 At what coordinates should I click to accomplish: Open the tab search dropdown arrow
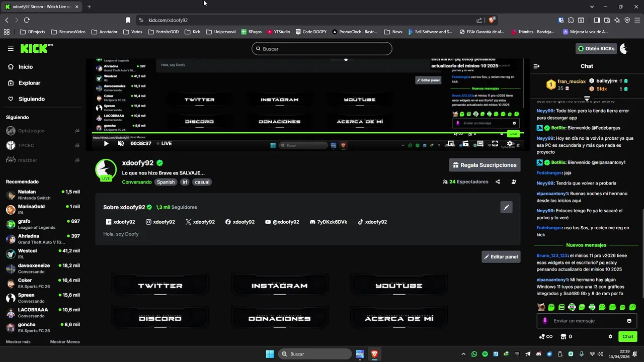592,7
